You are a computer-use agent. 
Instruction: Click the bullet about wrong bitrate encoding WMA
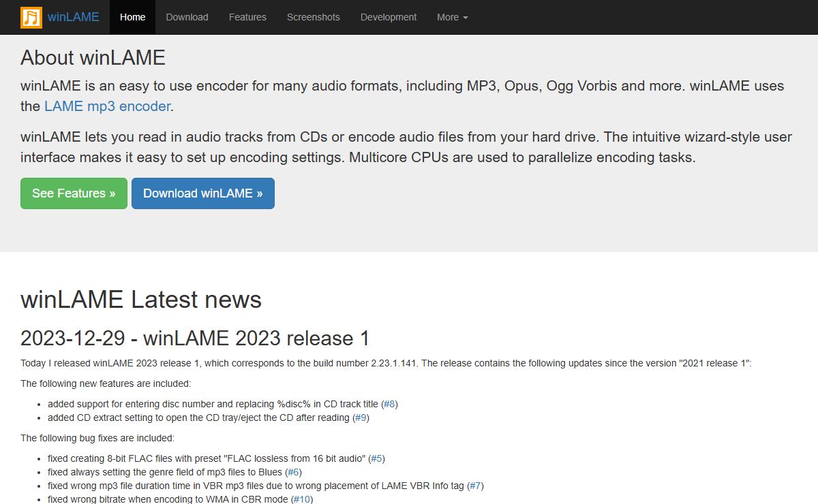[x=180, y=499]
